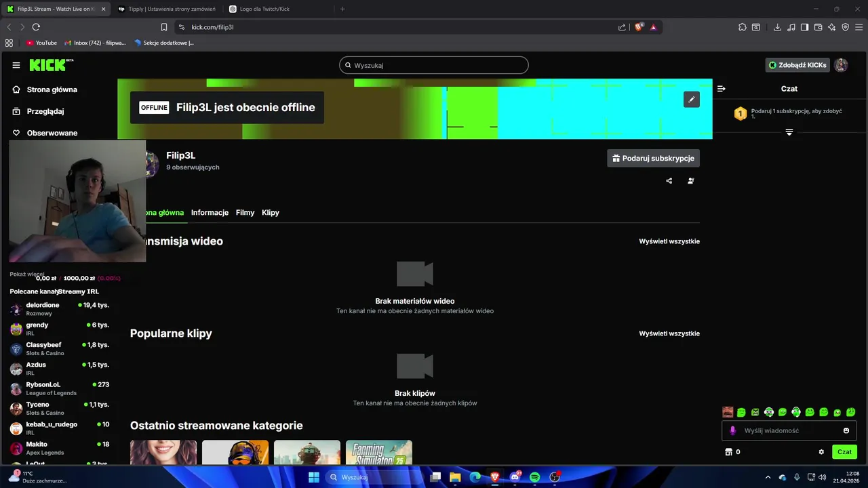The image size is (868, 488).
Task: Open the Inbox (742) bookmark
Action: click(x=95, y=43)
